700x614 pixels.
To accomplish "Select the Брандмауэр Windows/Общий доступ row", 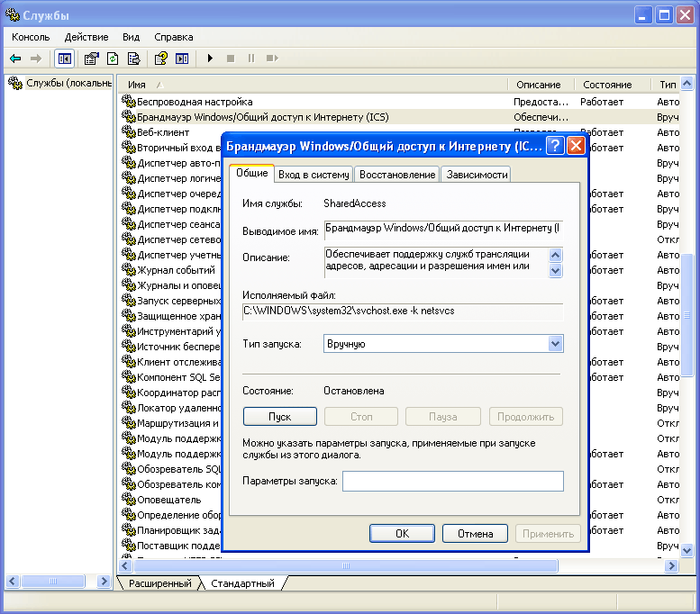I will (x=400, y=117).
